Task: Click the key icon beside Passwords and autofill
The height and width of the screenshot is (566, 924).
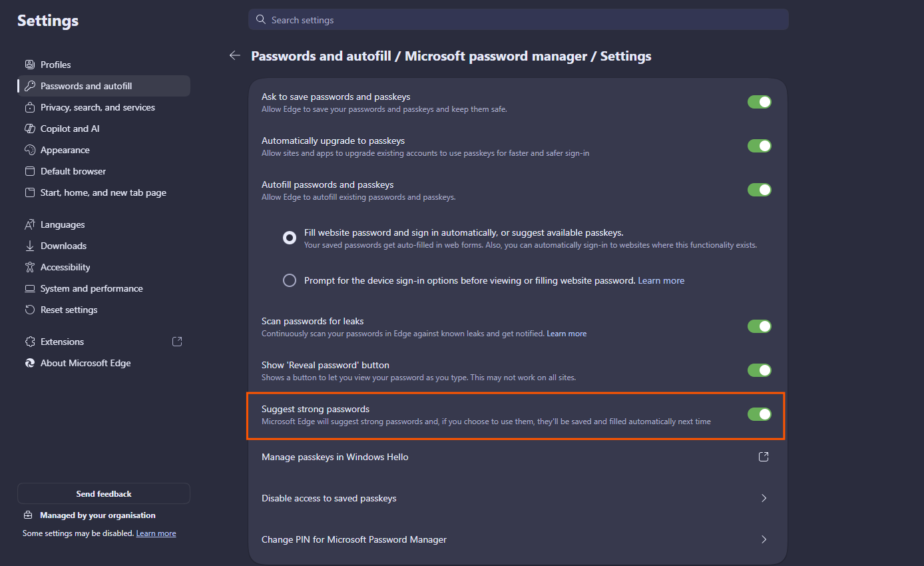Action: click(29, 86)
